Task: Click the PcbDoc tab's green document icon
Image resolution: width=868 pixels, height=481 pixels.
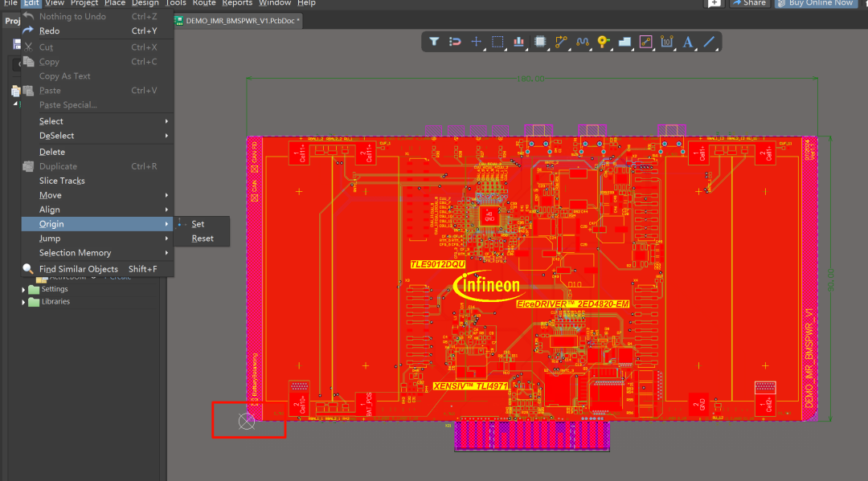Action: click(178, 20)
